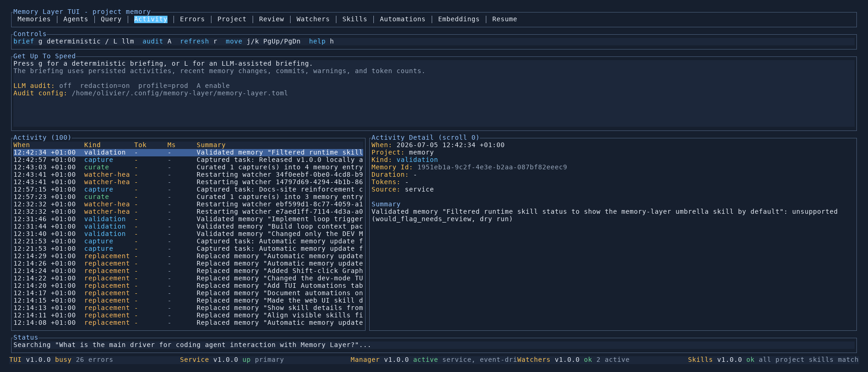Click the '26 errors' status bar entry

(94, 360)
